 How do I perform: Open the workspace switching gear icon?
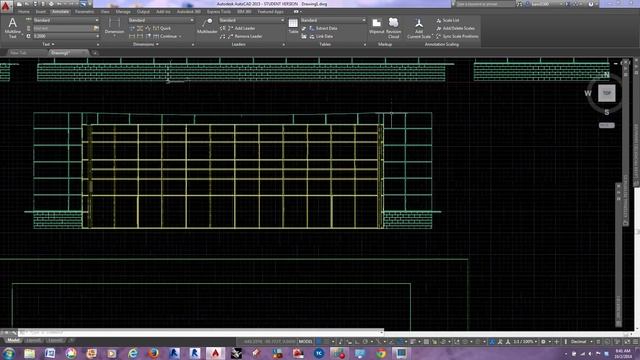pos(544,341)
